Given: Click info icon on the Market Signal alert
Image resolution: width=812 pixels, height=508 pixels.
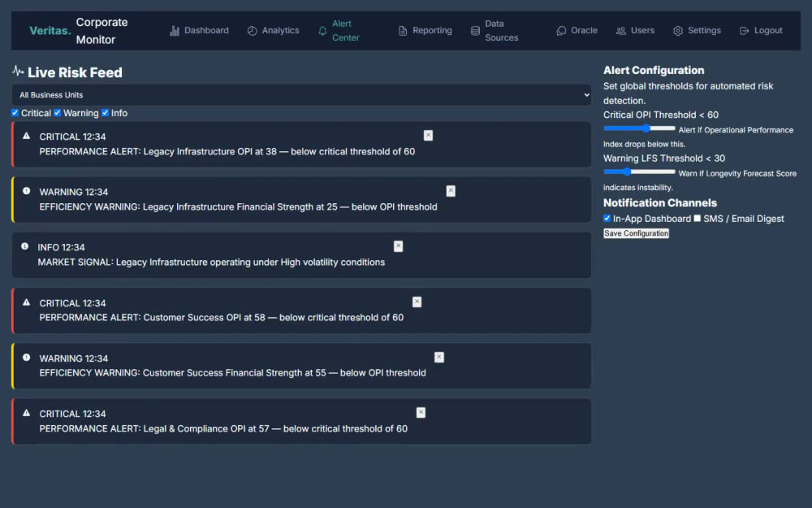Looking at the screenshot, I should click(25, 247).
